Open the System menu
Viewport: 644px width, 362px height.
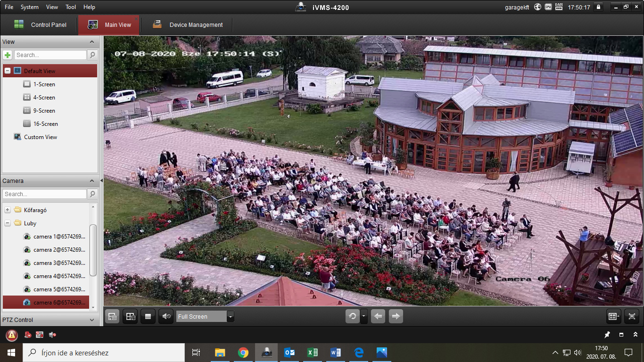(30, 7)
